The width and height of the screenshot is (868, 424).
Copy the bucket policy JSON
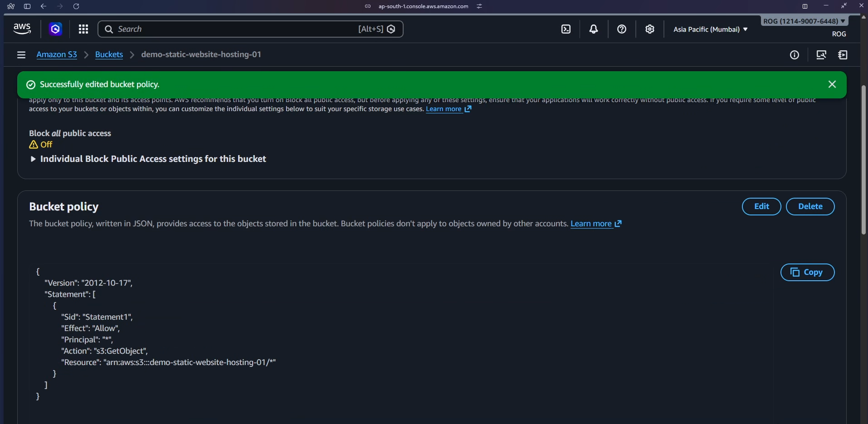(x=807, y=272)
